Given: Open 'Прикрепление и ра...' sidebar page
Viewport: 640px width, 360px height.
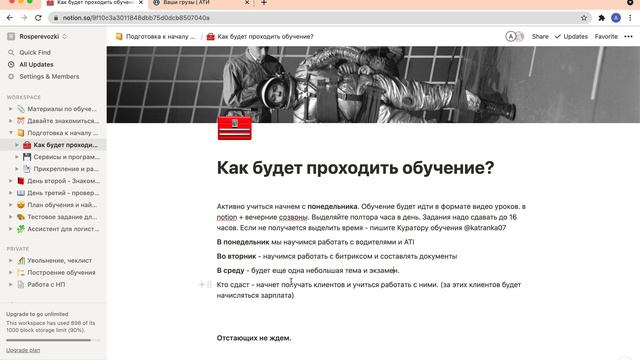Looking at the screenshot, I should coord(66,169).
